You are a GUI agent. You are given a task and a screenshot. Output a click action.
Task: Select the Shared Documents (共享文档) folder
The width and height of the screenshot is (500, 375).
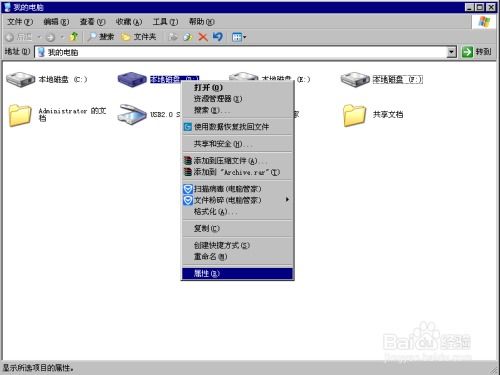[354, 115]
